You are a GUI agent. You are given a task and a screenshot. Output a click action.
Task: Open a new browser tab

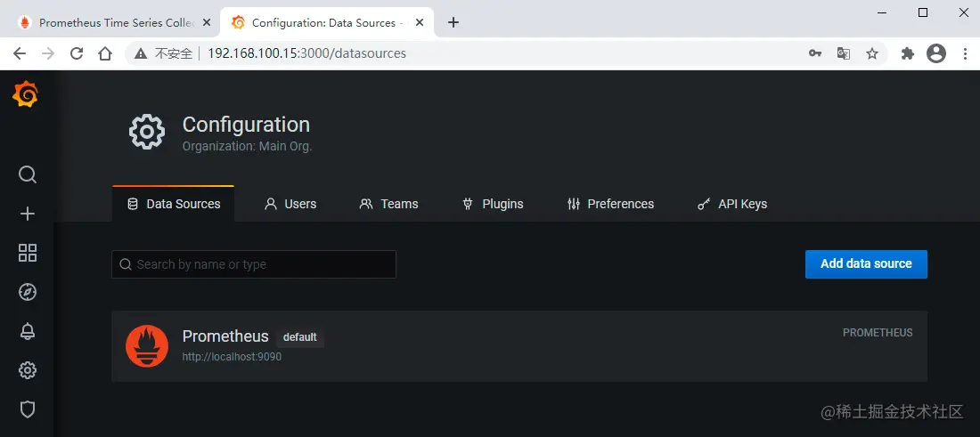453,22
